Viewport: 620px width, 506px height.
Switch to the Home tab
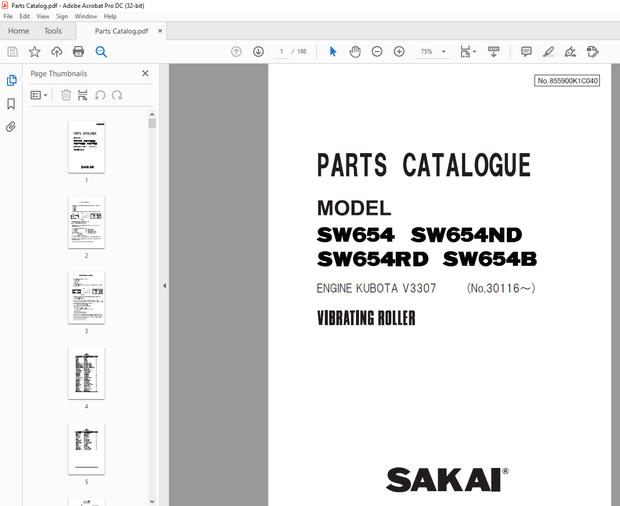19,31
